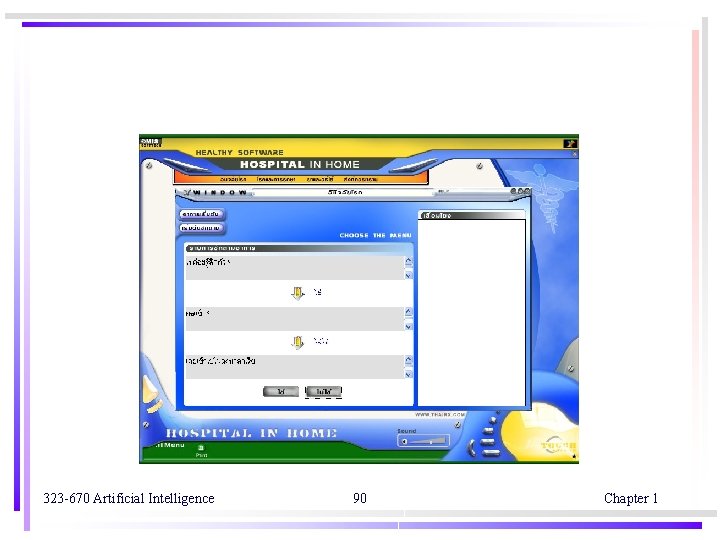Open the www.thairx.com link
The height and width of the screenshot is (540, 720).
[x=439, y=415]
